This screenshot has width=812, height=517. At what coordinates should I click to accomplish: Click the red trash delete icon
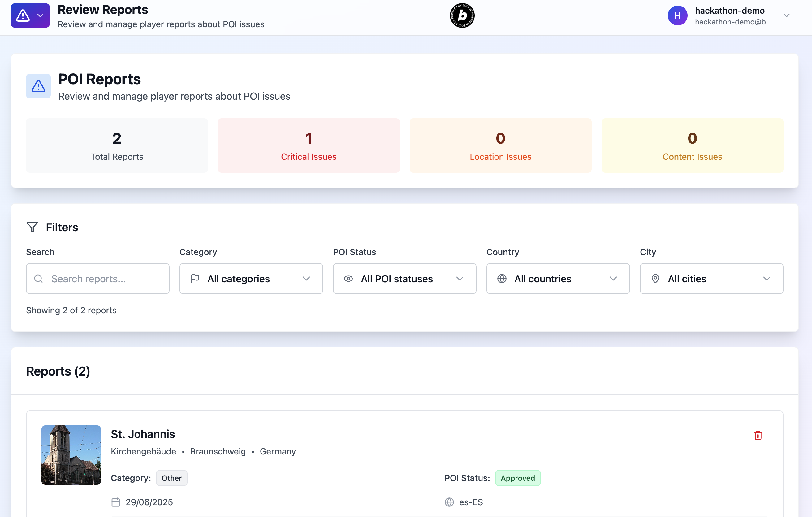758,435
